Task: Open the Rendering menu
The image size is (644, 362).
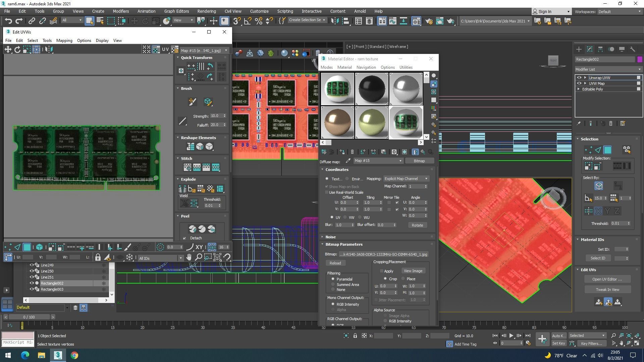Action: [206, 11]
